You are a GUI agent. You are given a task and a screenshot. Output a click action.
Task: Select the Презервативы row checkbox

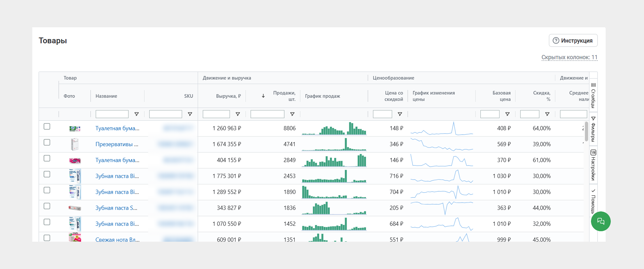click(47, 143)
